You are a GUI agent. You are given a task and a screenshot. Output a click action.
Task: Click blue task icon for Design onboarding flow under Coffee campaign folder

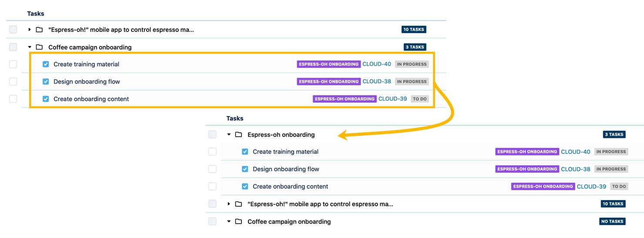(x=46, y=81)
